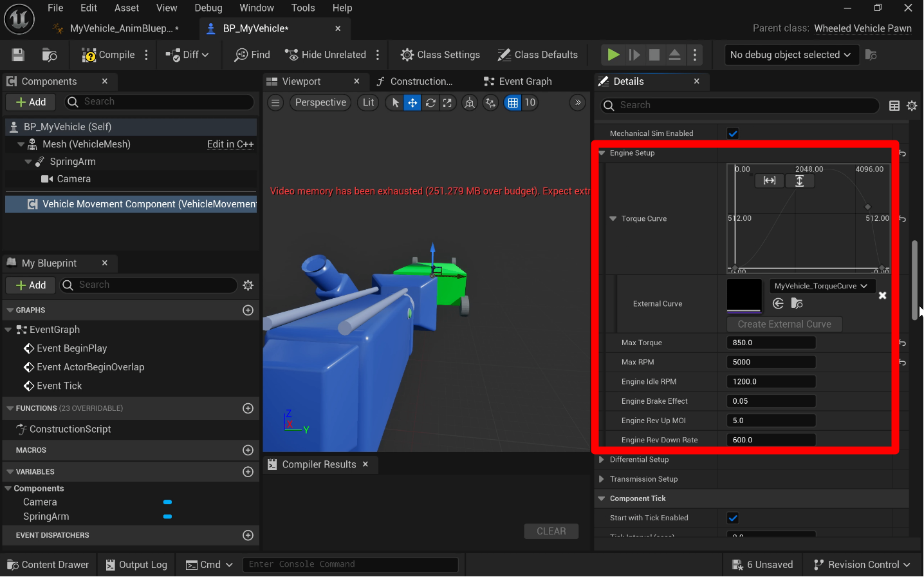
Task: Add new graph with plus icon
Action: point(248,310)
